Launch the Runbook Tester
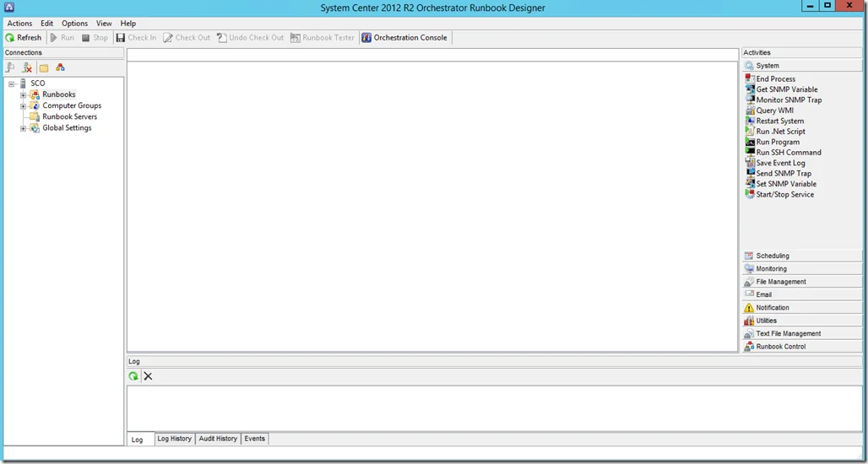The width and height of the screenshot is (868, 464). (x=323, y=38)
